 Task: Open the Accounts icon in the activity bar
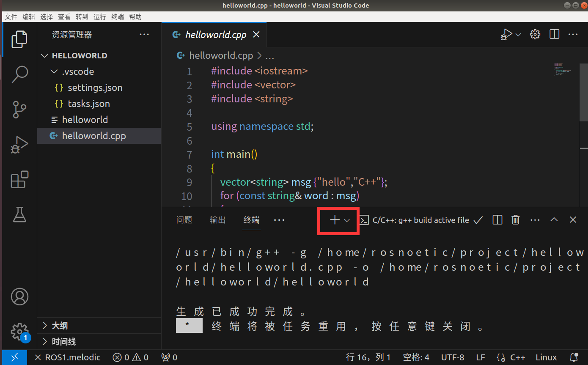(x=19, y=296)
